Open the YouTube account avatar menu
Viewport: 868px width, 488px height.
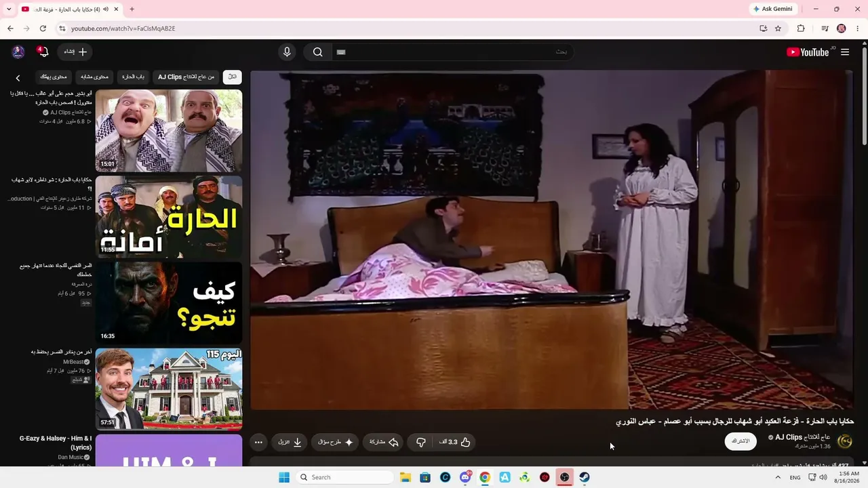coord(18,52)
